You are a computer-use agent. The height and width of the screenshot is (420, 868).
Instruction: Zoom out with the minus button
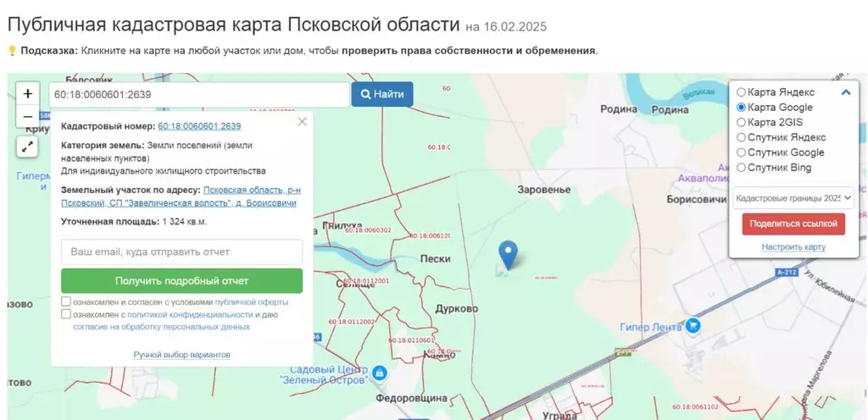(28, 116)
